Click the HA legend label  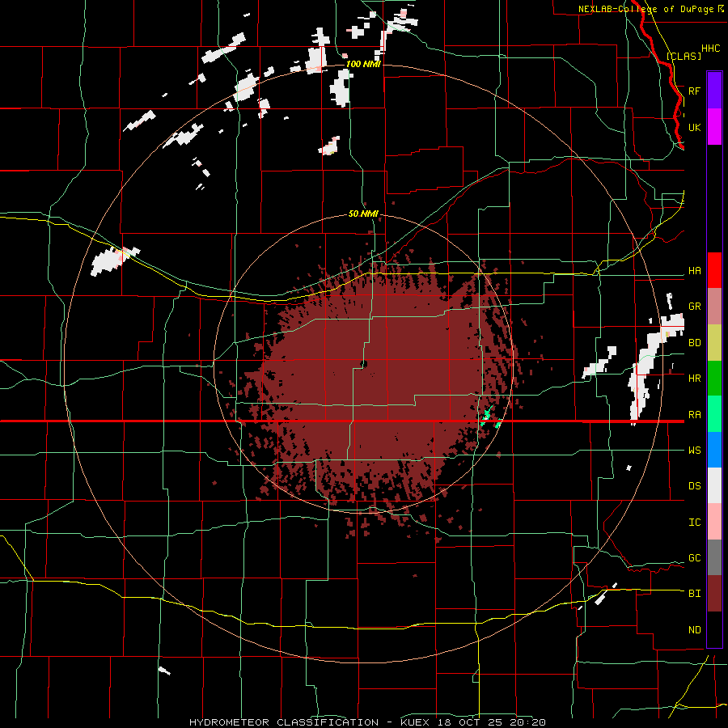[694, 270]
